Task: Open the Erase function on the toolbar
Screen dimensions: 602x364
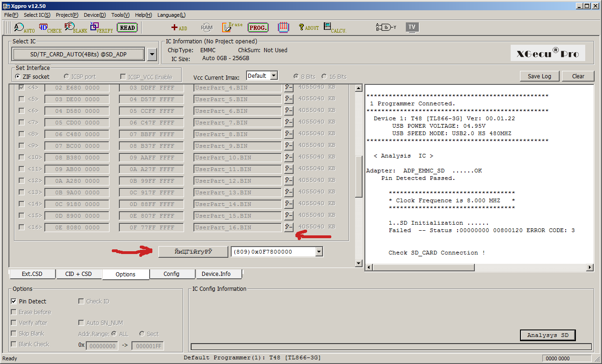Action: pyautogui.click(x=232, y=27)
